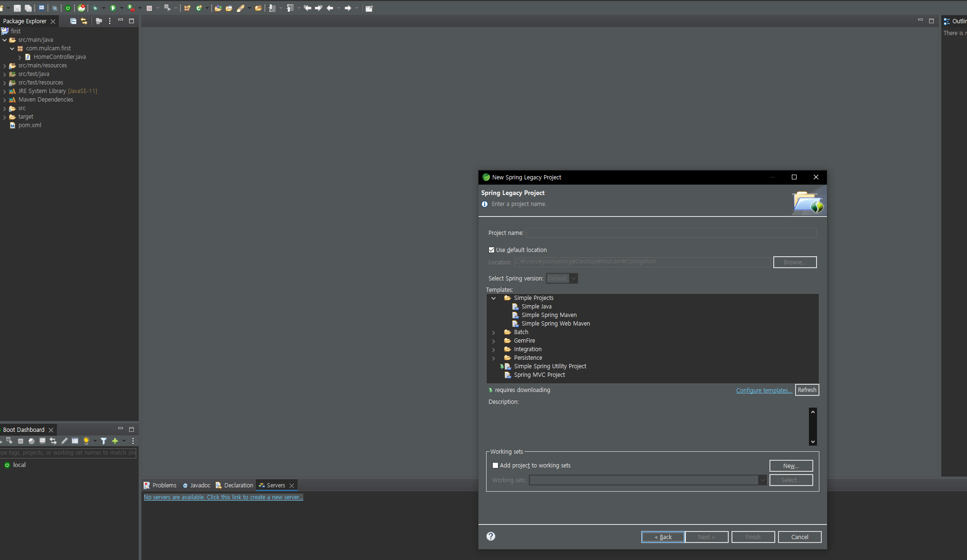This screenshot has height=560, width=967.
Task: Select the Boot Dashboard tab
Action: [24, 429]
